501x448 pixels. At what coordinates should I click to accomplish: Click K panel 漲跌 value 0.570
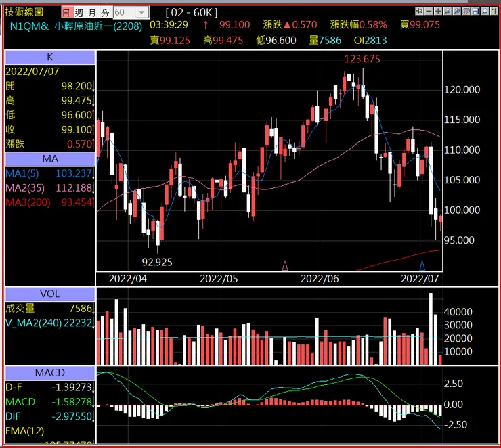80,144
